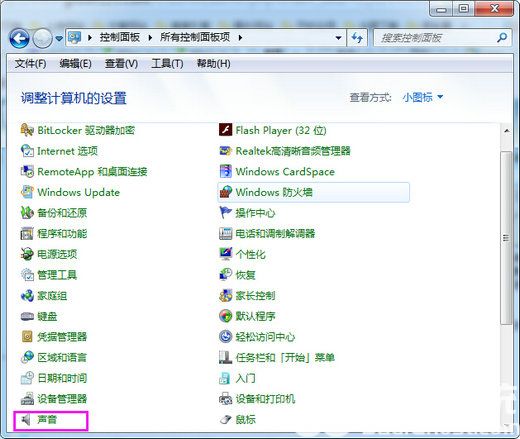Click the 控制面板 breadcrumb
This screenshot has width=520, height=439.
click(x=119, y=37)
